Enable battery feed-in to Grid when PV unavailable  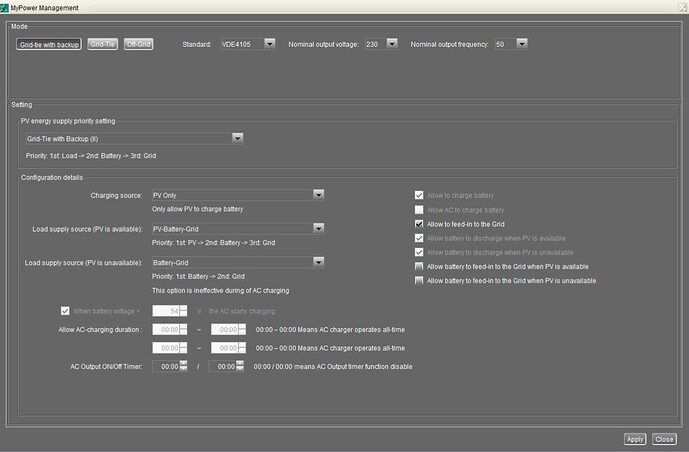420,281
